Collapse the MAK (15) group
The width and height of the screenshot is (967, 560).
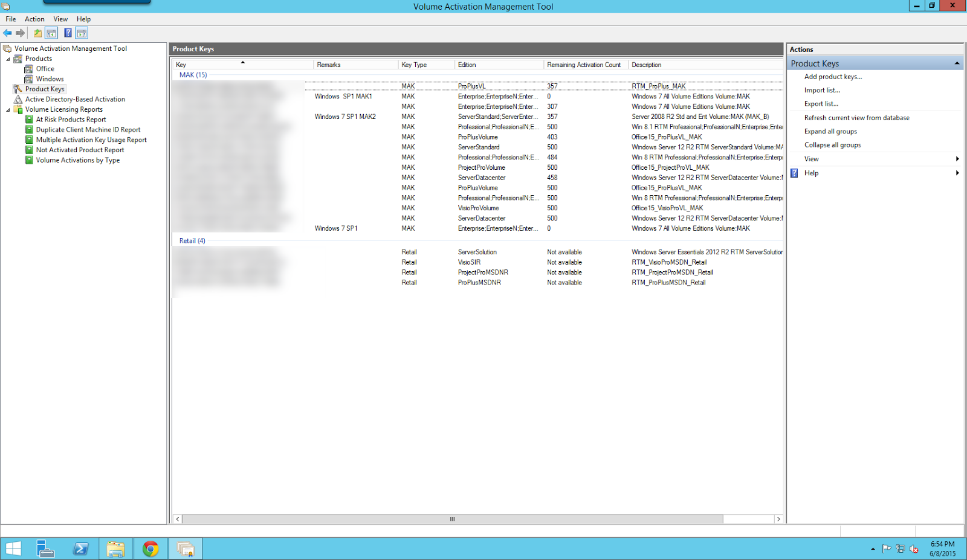[x=193, y=75]
